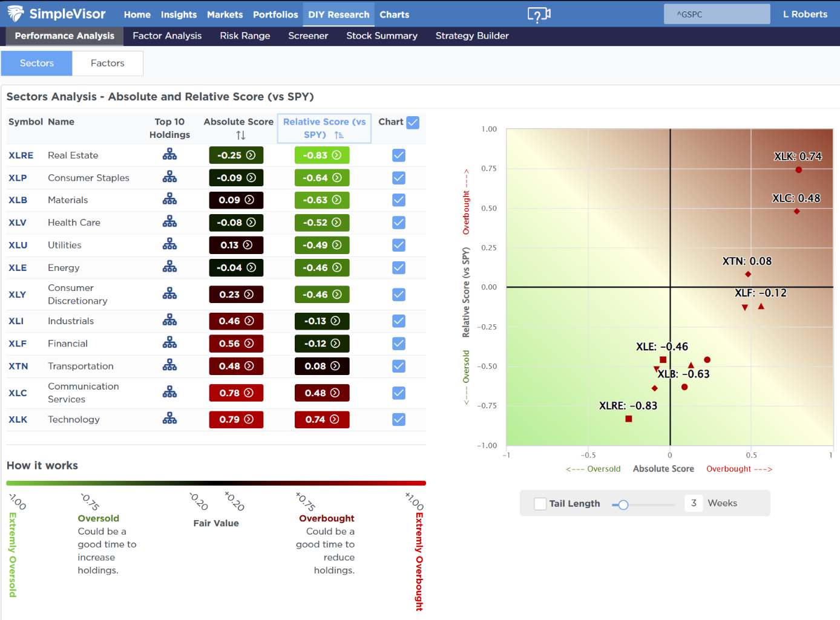Open the Portfolios menu
Screen dimensions: 840x620
click(x=275, y=15)
